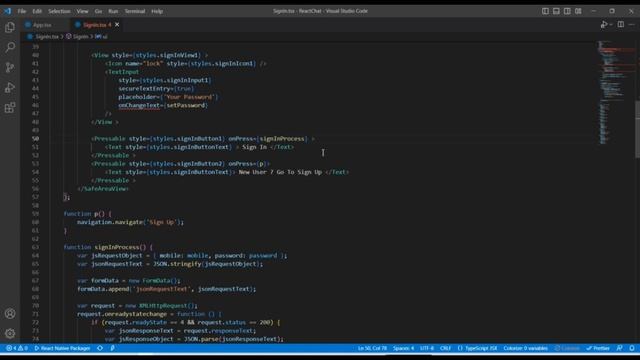Open the Selection menu
The width and height of the screenshot is (640, 360).
(59, 11)
